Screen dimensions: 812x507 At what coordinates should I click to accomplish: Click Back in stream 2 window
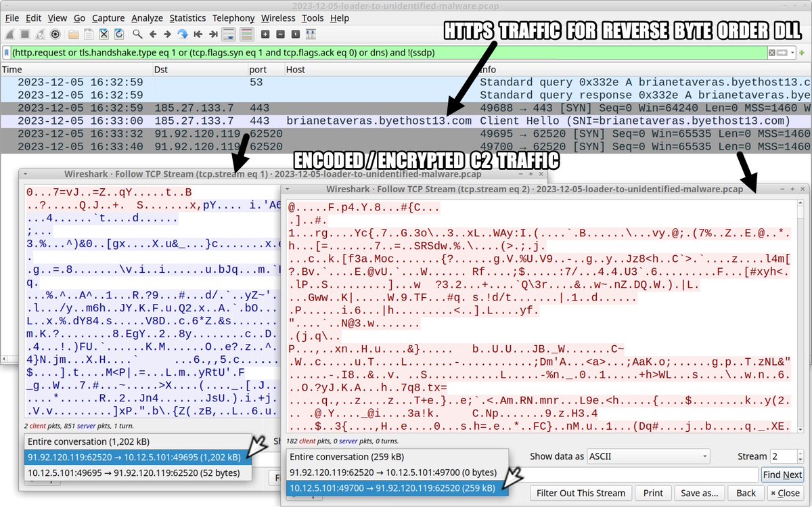point(746,493)
